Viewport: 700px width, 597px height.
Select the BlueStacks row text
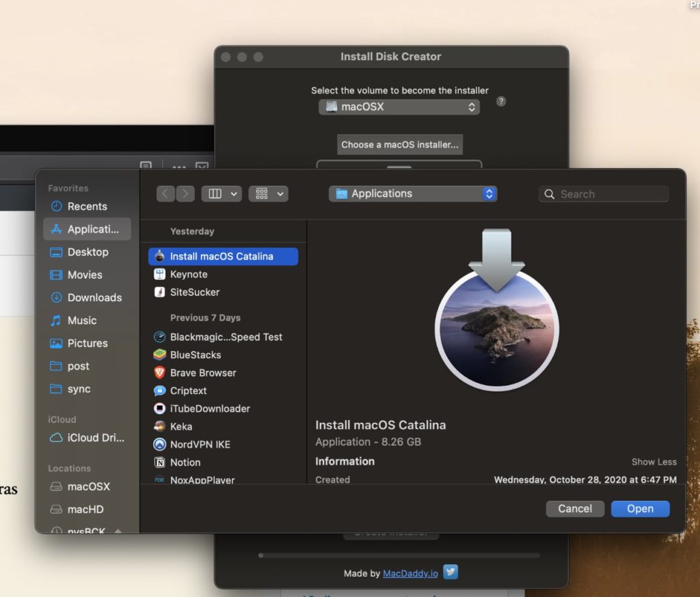pos(196,355)
